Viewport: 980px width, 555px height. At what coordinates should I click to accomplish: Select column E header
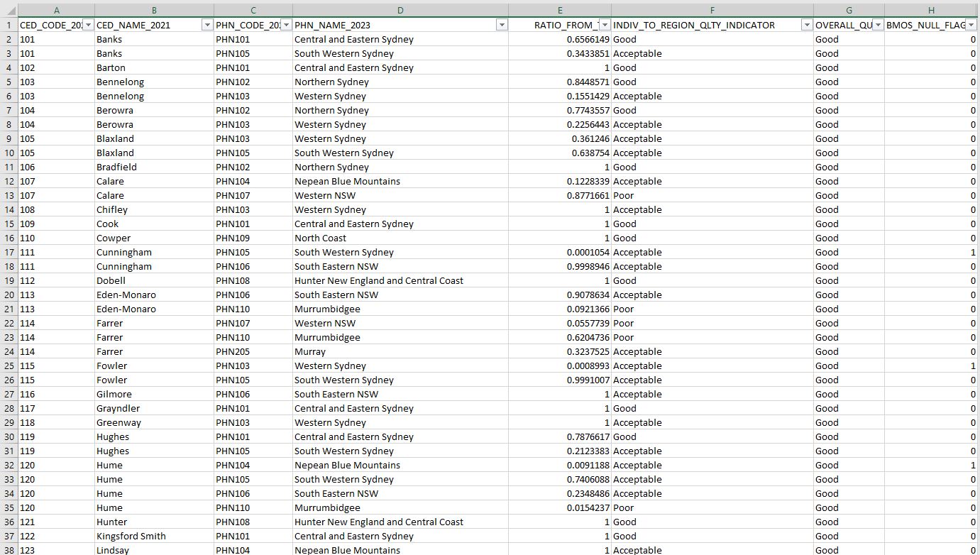[x=560, y=11]
